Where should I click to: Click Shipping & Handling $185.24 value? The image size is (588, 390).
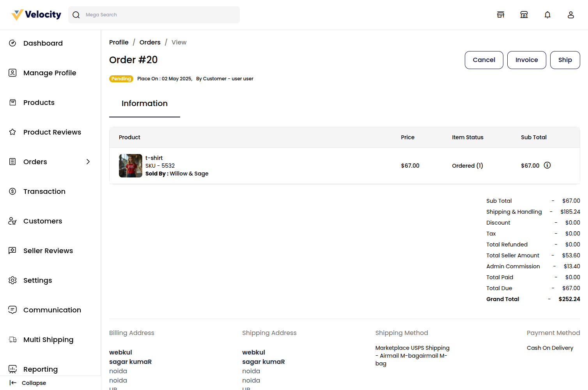pyautogui.click(x=570, y=212)
